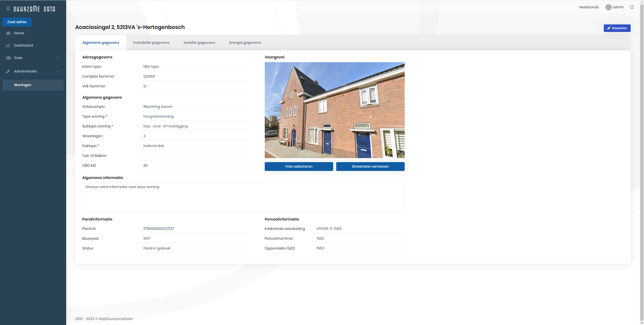Click the Woningen home icon
The height and width of the screenshot is (325, 644).
pos(8,85)
